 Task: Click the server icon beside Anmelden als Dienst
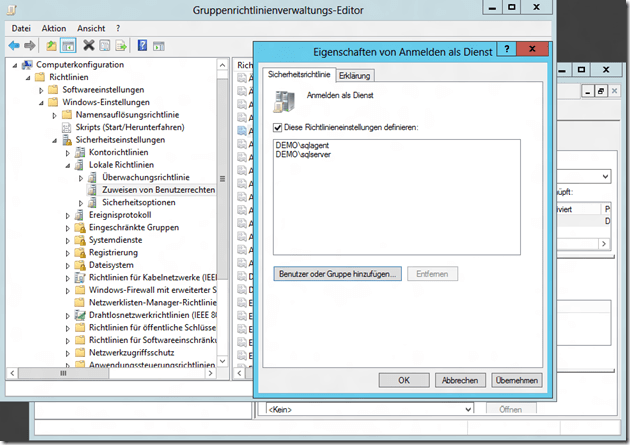tap(284, 101)
